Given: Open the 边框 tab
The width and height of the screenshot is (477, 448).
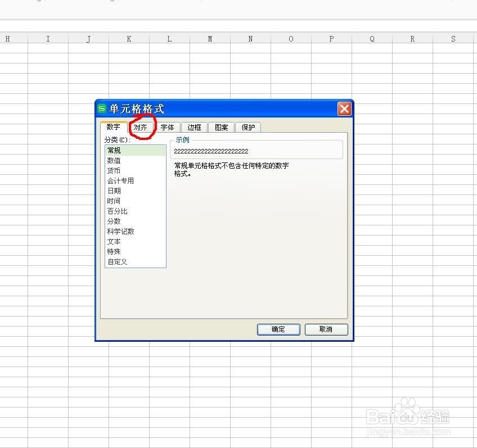Looking at the screenshot, I should click(x=194, y=128).
